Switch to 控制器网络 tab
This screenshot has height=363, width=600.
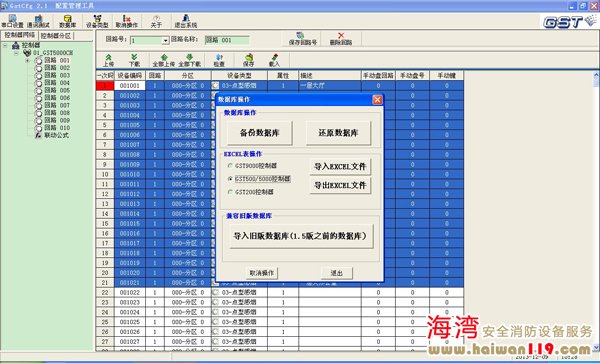click(x=20, y=35)
